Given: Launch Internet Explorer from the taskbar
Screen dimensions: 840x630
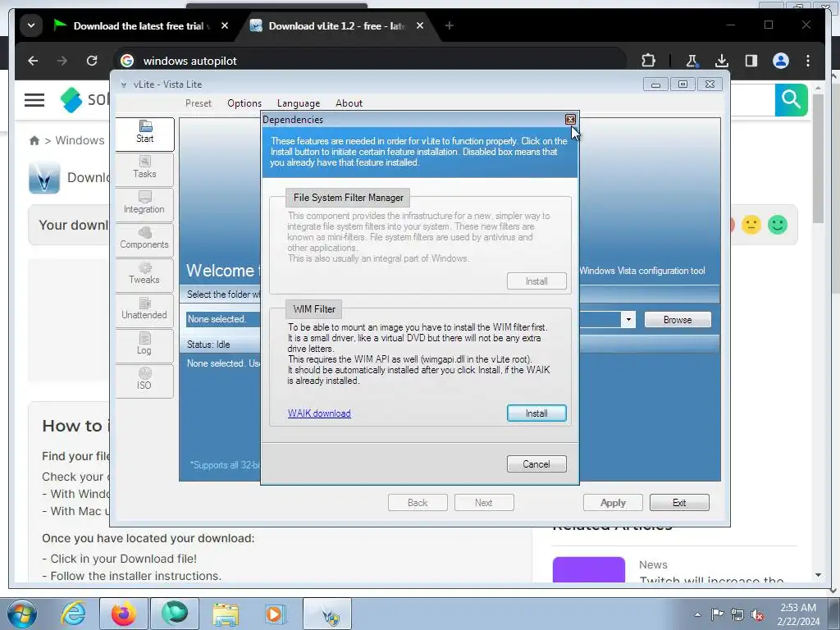Looking at the screenshot, I should pyautogui.click(x=73, y=614).
